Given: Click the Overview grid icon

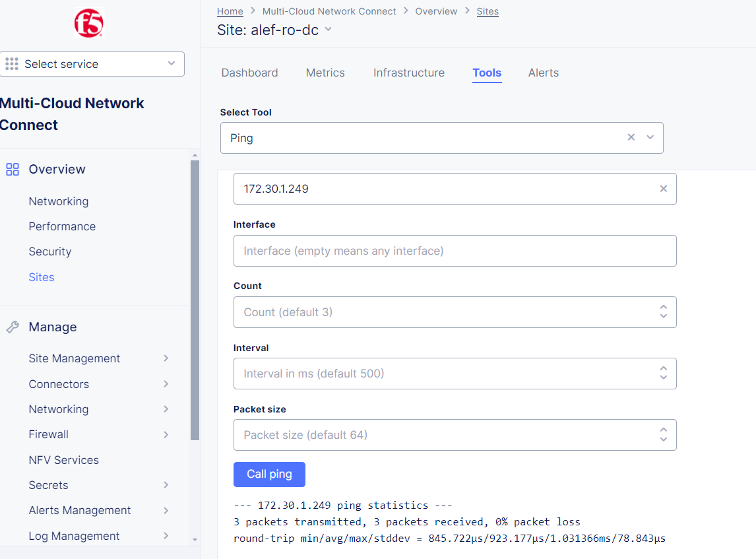Looking at the screenshot, I should click(13, 170).
